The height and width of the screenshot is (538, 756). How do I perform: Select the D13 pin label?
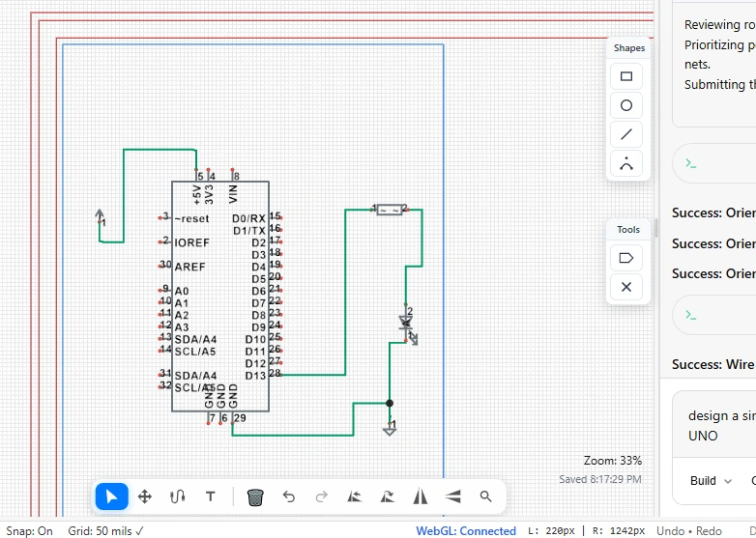pyautogui.click(x=255, y=376)
